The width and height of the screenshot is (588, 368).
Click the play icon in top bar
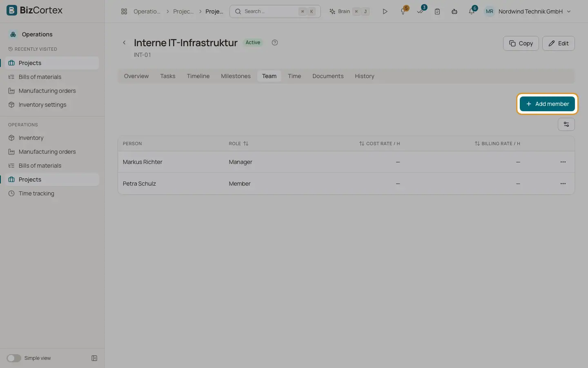click(385, 11)
